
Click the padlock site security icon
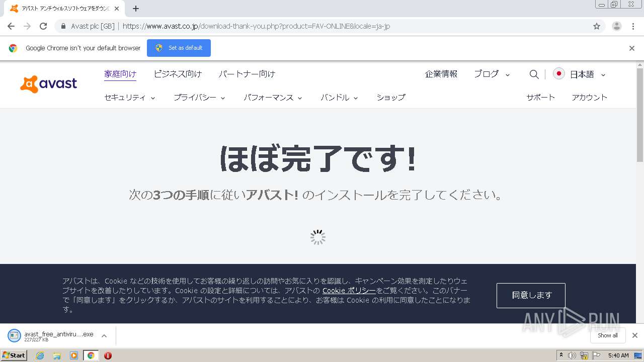coord(63,26)
